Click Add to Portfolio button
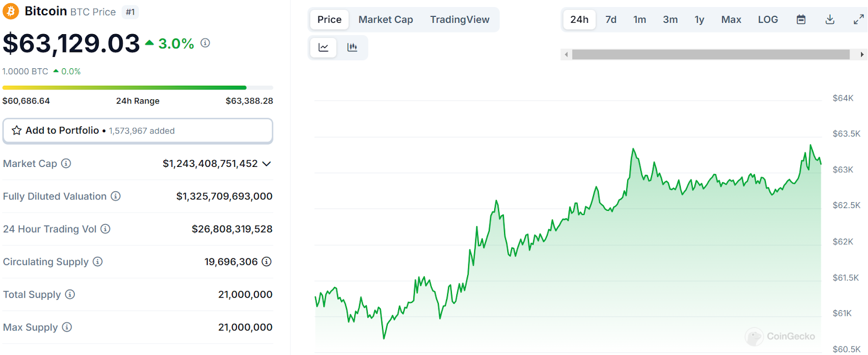This screenshot has height=355, width=868. (x=138, y=131)
